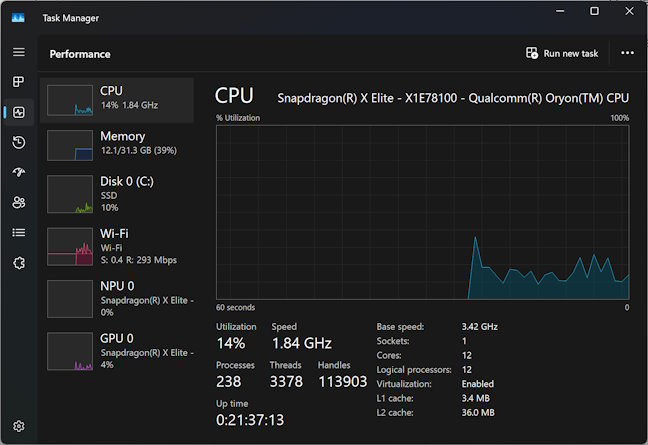
Task: Click the 1.84 GHz speed value
Action: click(x=302, y=343)
